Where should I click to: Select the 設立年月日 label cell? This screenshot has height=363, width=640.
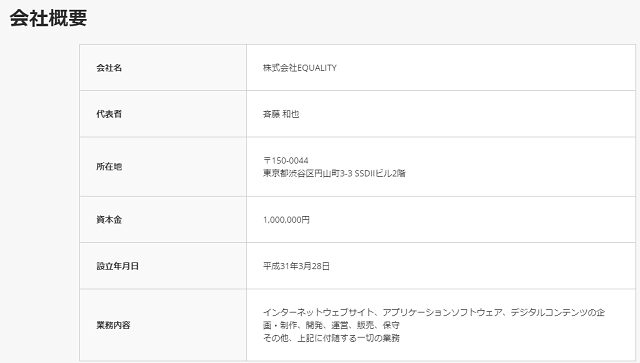163,266
